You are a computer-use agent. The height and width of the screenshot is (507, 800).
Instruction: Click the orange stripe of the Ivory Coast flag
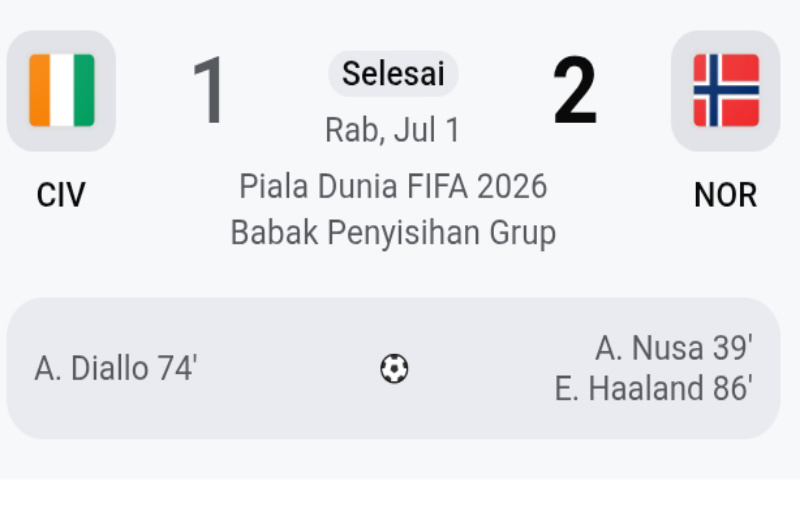point(39,90)
